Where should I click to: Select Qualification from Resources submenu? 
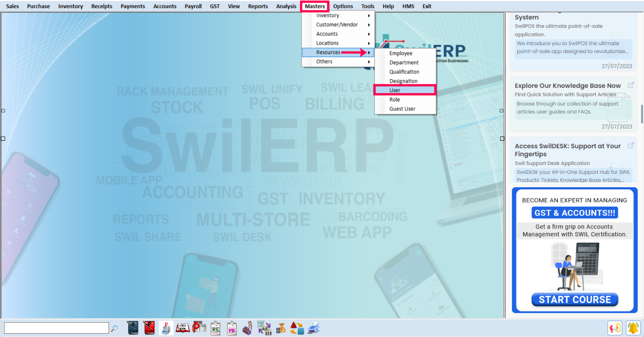405,72
